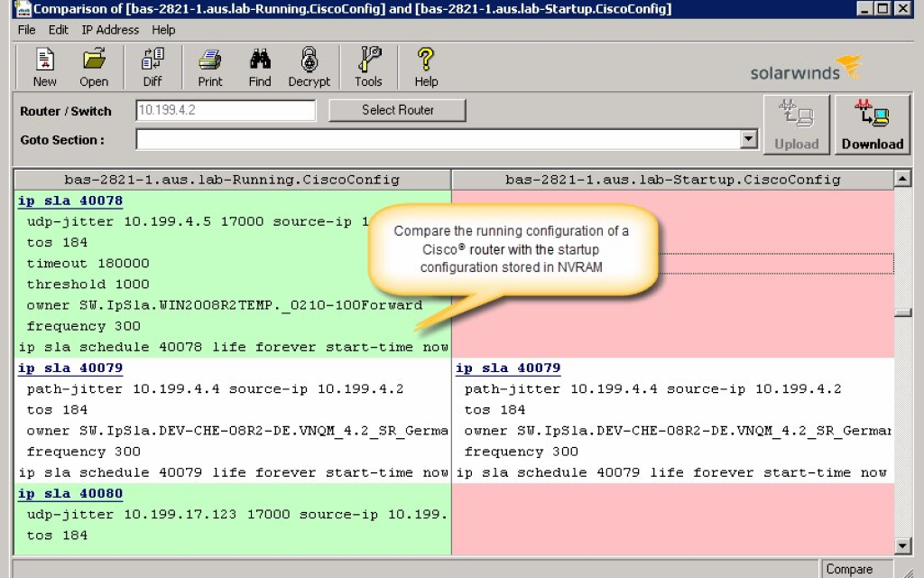Open the File menu
This screenshot has width=924, height=578.
tap(26, 30)
